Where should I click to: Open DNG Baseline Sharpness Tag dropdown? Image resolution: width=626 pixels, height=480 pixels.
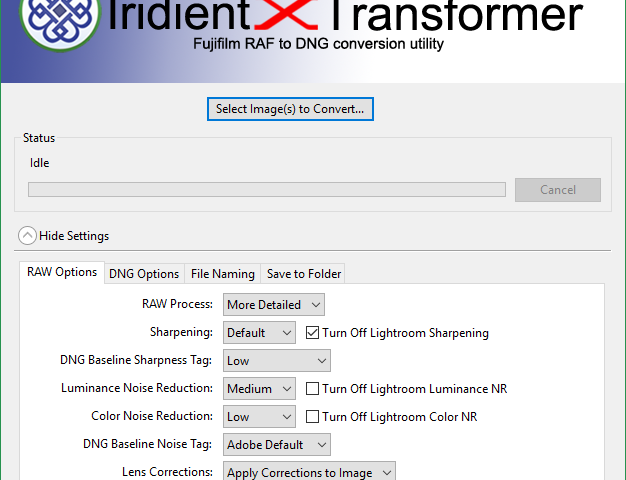[x=277, y=361]
